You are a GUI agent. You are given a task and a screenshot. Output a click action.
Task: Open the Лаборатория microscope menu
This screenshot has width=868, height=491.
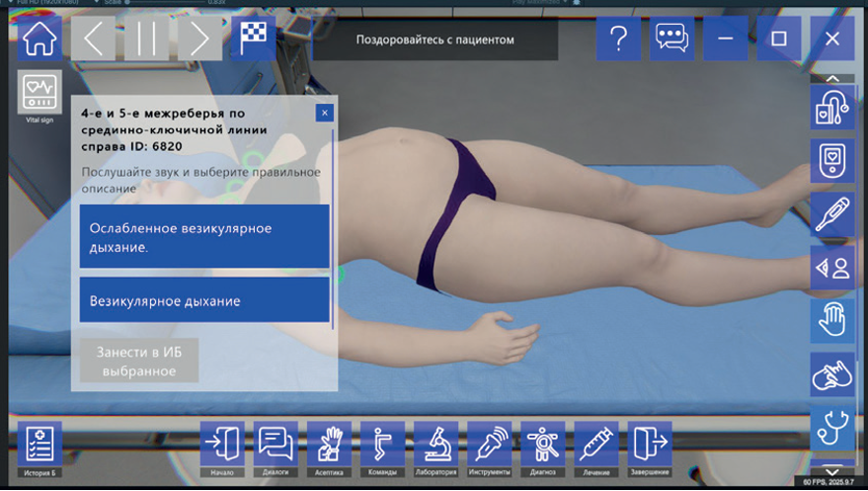(x=435, y=449)
